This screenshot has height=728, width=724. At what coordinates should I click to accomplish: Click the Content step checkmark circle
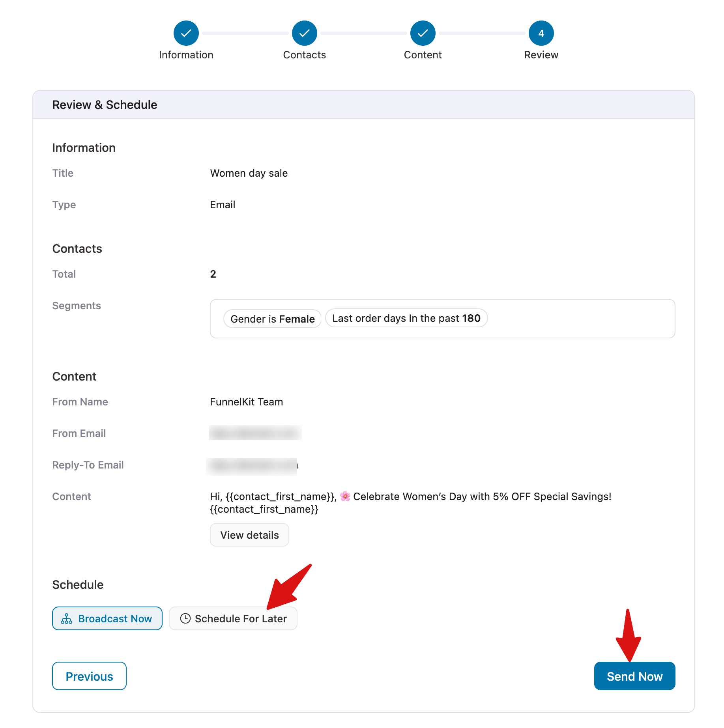423,33
